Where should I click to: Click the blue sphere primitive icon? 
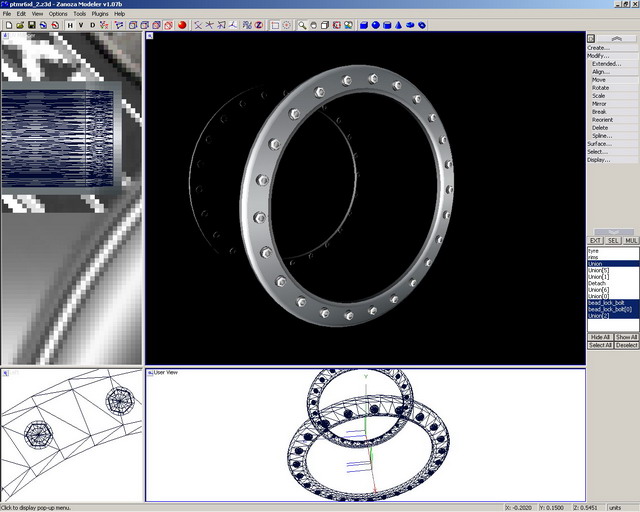(x=376, y=25)
